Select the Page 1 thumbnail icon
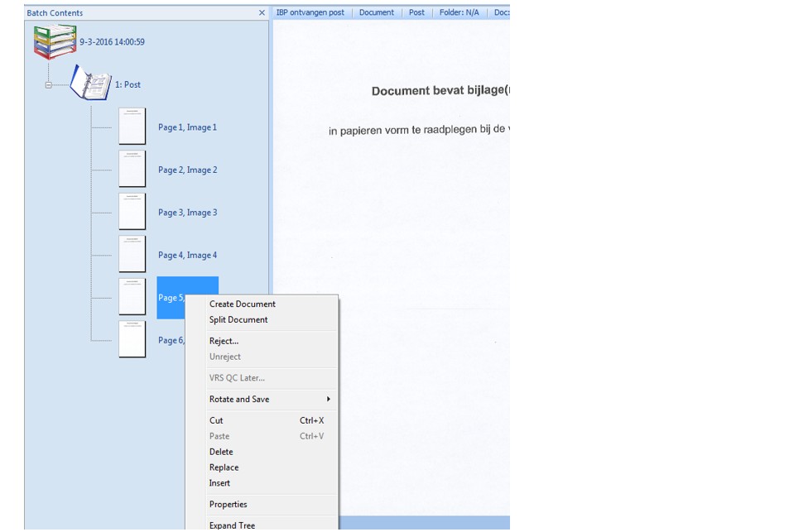The image size is (789, 532). [132, 127]
